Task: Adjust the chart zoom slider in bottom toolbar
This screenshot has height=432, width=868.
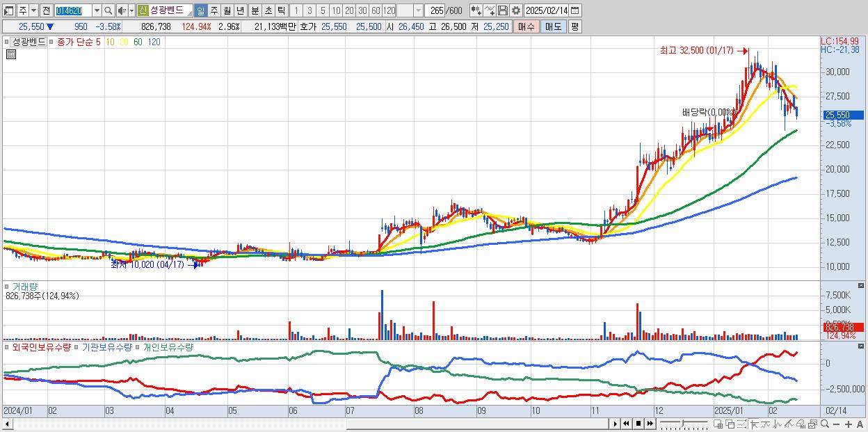Action: coord(684,424)
